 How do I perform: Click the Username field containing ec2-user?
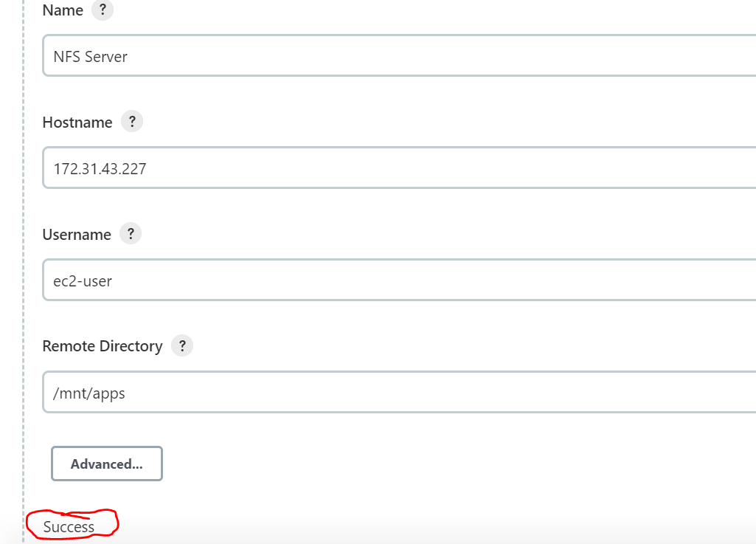click(295, 280)
